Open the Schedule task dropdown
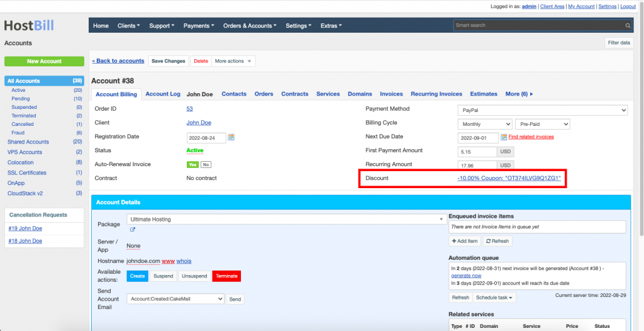This screenshot has width=644, height=331. pos(494,298)
